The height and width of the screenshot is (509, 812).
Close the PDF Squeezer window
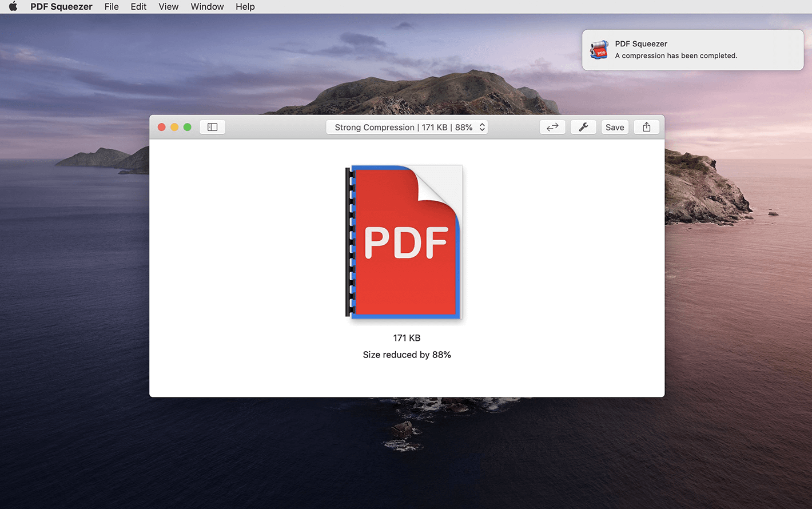tap(162, 127)
